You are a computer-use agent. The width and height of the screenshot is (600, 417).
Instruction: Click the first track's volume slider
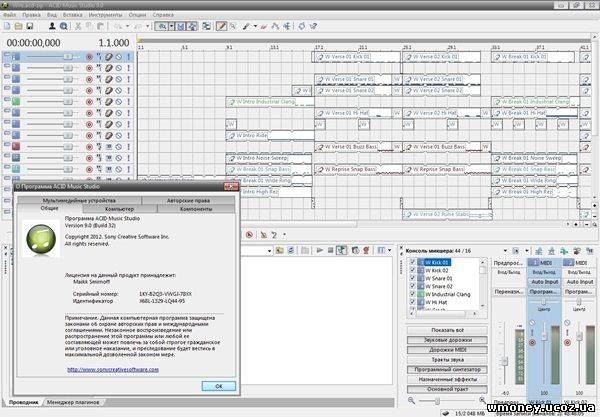pyautogui.click(x=68, y=57)
